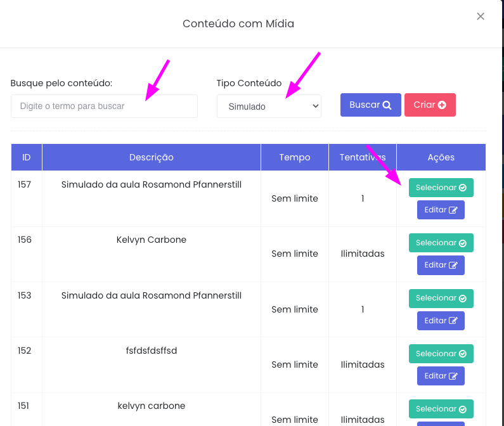Edit content with ID 153

pos(441,321)
